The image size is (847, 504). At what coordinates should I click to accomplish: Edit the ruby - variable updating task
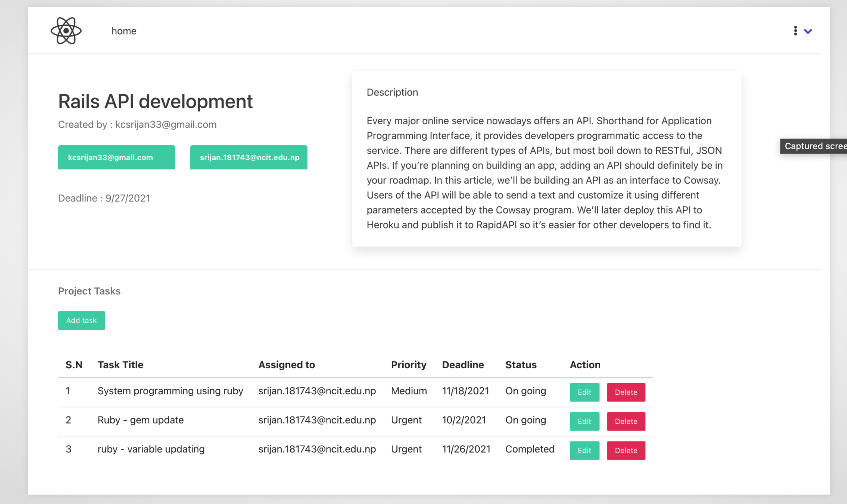coord(584,450)
